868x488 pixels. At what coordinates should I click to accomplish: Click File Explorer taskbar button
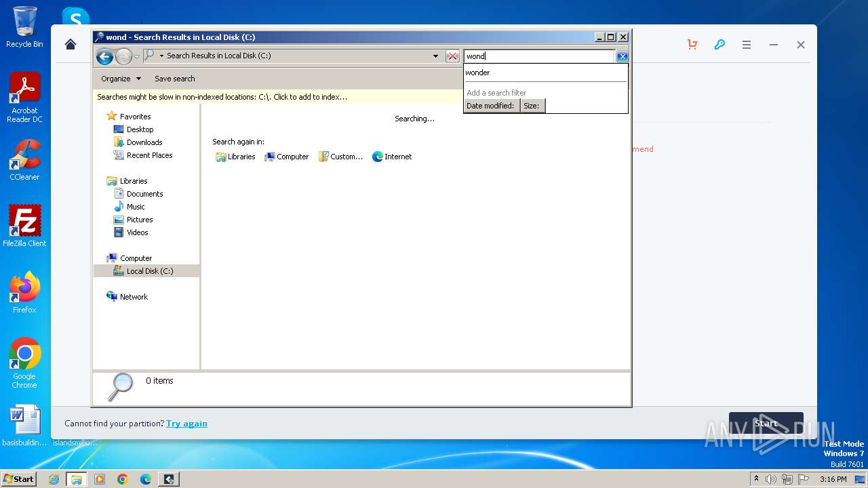[77, 479]
